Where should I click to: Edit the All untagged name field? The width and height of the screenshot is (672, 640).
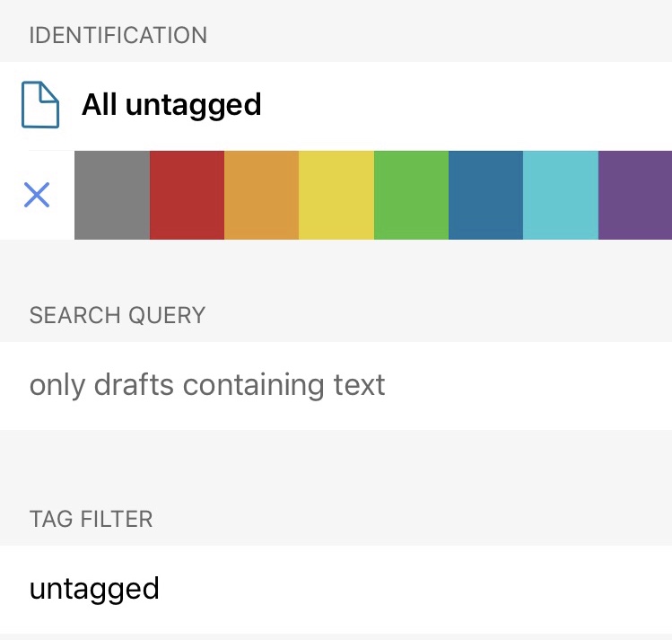point(171,105)
